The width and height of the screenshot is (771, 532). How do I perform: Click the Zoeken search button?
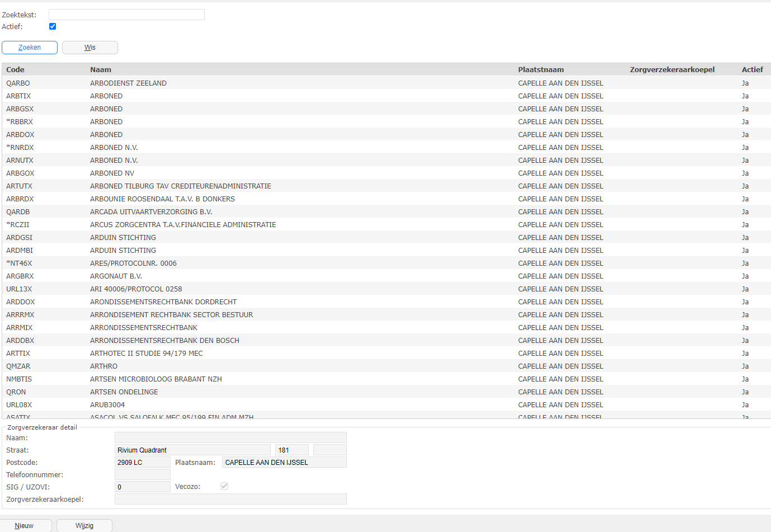pos(30,48)
